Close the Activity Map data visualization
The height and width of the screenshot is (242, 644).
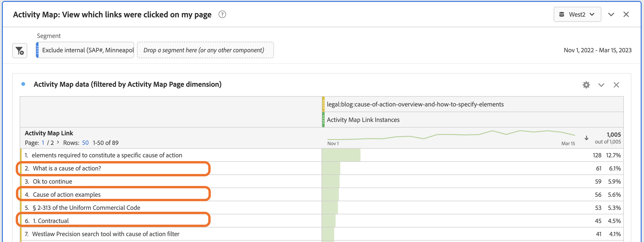(616, 85)
